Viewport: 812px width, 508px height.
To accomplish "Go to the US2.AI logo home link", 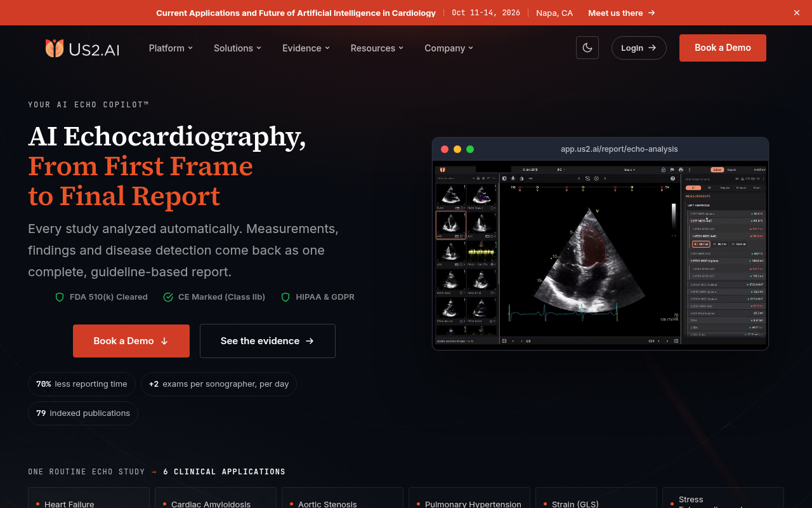I will (x=82, y=48).
